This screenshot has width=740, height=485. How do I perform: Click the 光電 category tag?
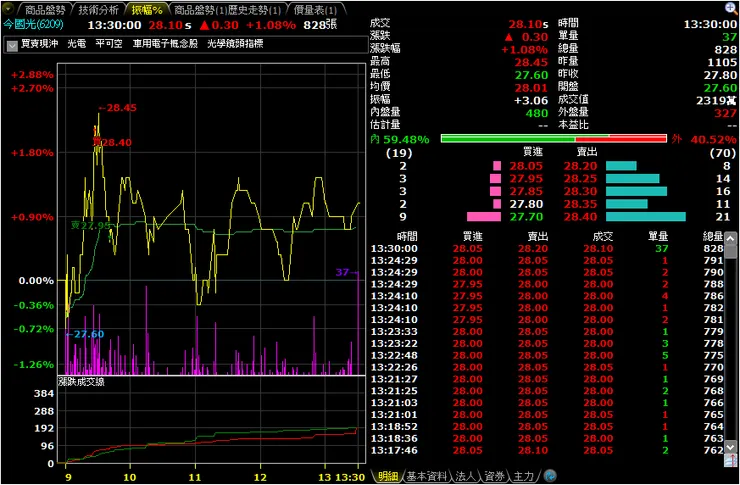click(76, 44)
